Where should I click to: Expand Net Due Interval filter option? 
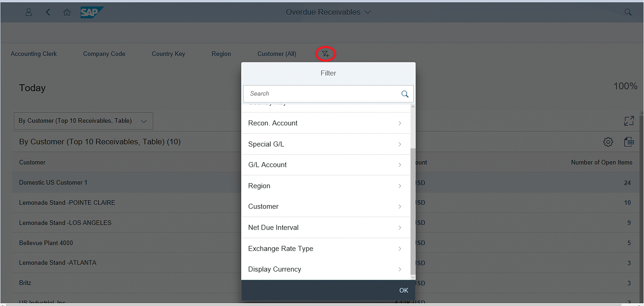tap(326, 228)
